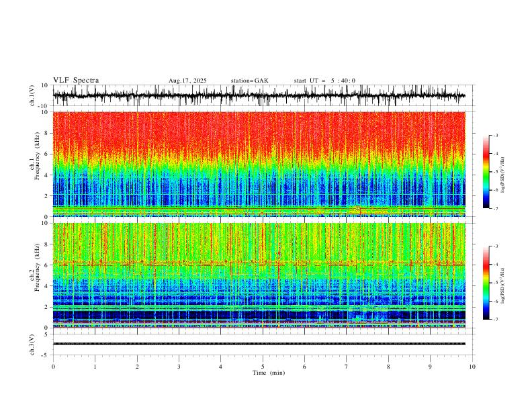Screen dimensions: 532x411
Task: Click the date 'Aug.17, 2025'
Action: [187, 81]
